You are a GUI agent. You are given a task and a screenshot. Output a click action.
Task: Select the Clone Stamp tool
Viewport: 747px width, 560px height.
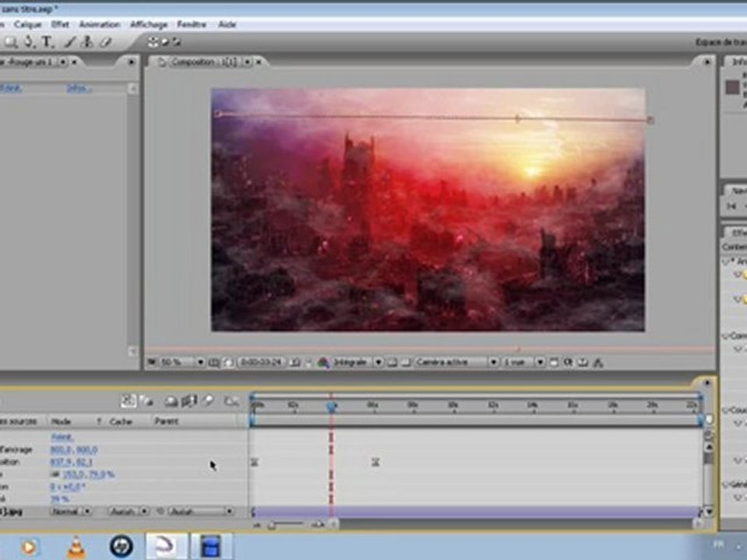click(x=86, y=42)
